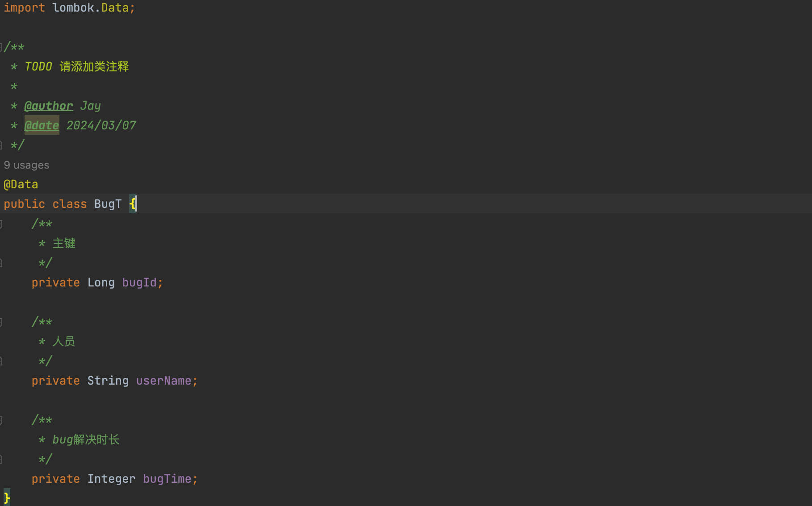Fold the bug解决时长 comment block
Image resolution: width=812 pixels, height=506 pixels.
click(1, 420)
